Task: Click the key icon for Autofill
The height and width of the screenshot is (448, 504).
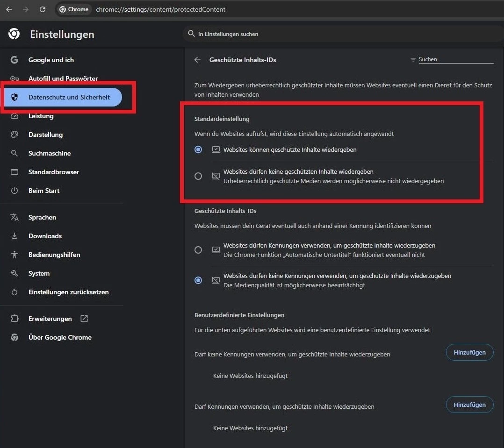Action: [x=14, y=78]
